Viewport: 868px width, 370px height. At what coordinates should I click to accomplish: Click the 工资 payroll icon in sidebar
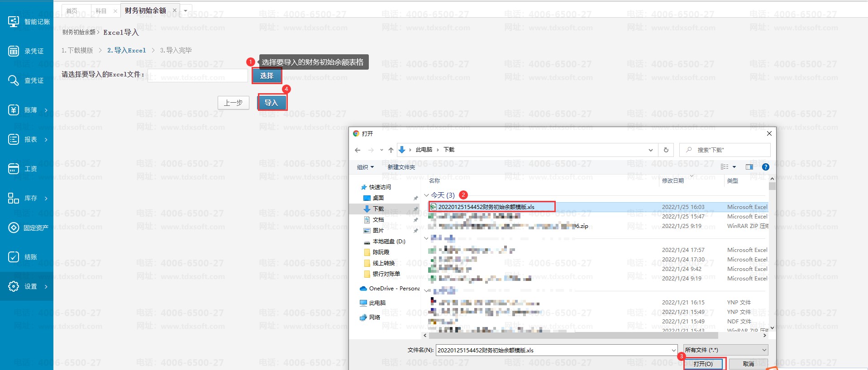pos(14,169)
